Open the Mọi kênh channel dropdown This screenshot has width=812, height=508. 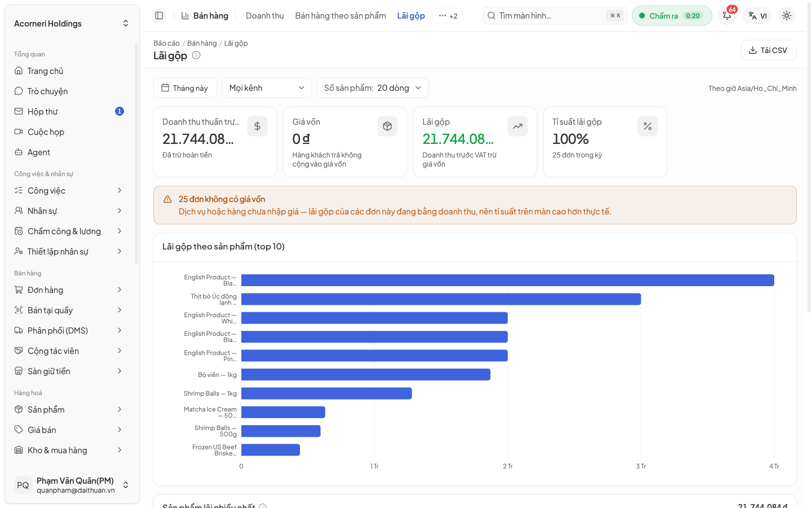tap(267, 88)
